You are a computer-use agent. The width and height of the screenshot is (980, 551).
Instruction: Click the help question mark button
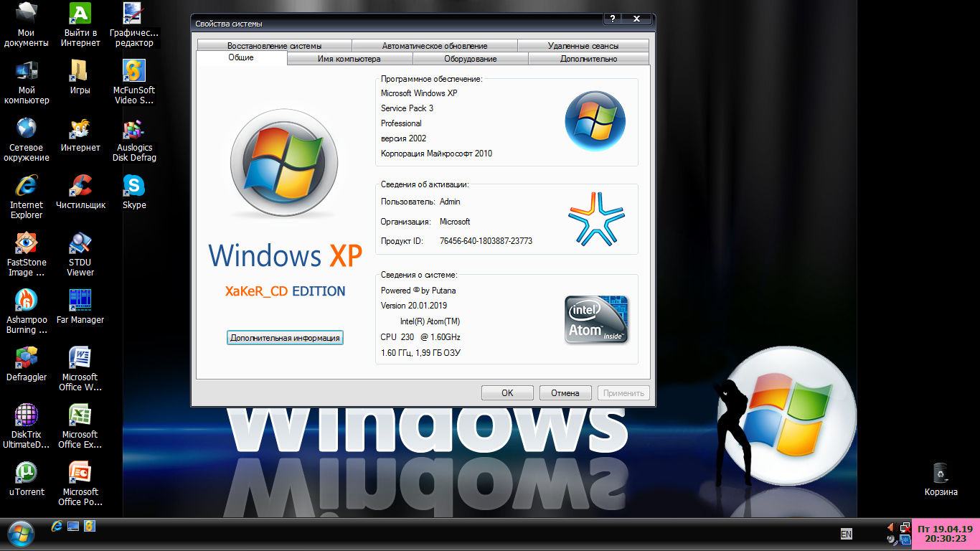(x=613, y=19)
